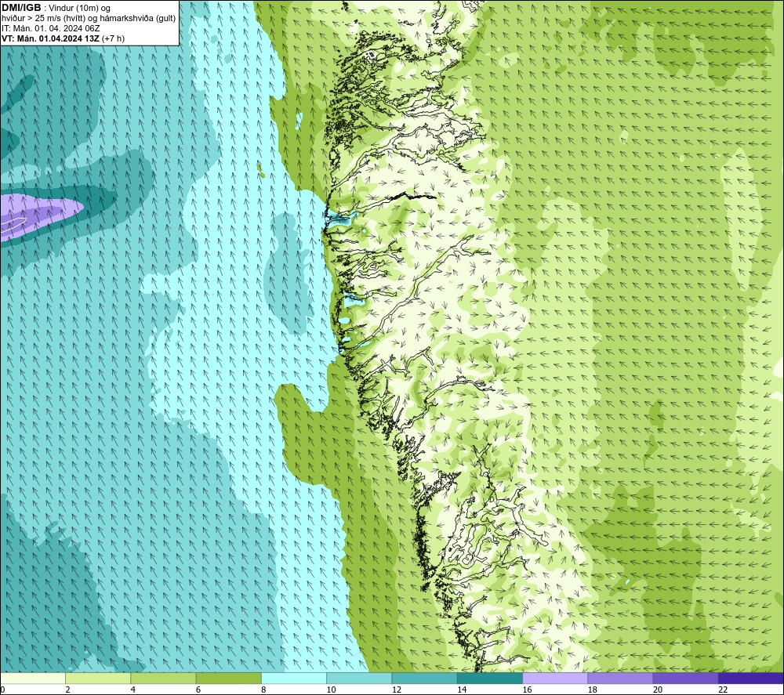This screenshot has height=695, width=784.
Task: Click the 20–22 m/s violet legend swatch
Action: coord(685,679)
